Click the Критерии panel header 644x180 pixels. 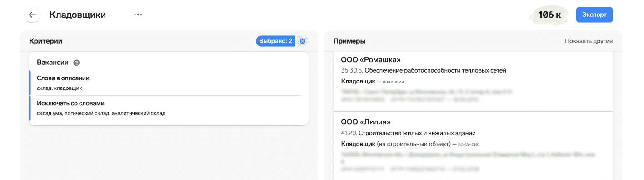coord(46,41)
